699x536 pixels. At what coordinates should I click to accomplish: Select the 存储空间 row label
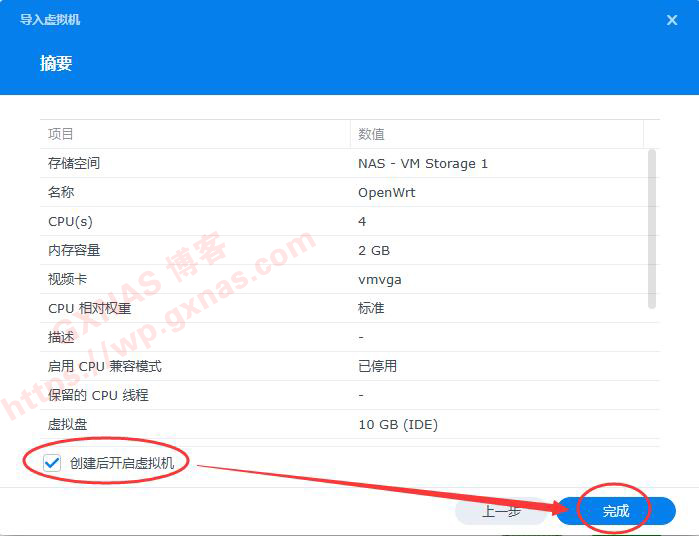pyautogui.click(x=74, y=163)
